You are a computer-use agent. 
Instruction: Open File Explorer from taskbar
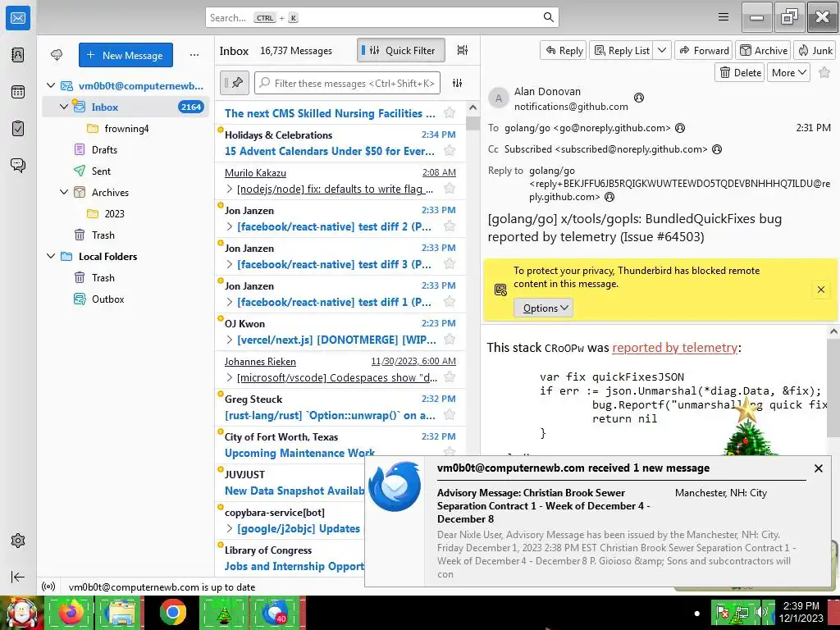(121, 613)
